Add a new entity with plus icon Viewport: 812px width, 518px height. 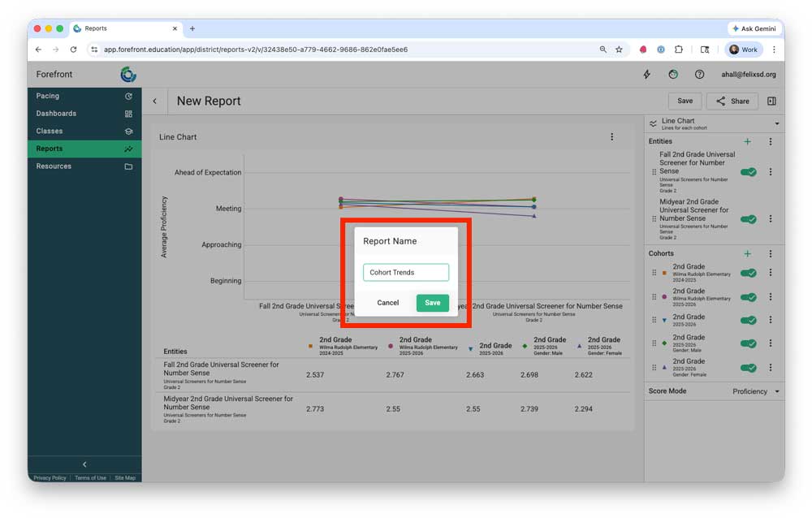click(x=748, y=141)
